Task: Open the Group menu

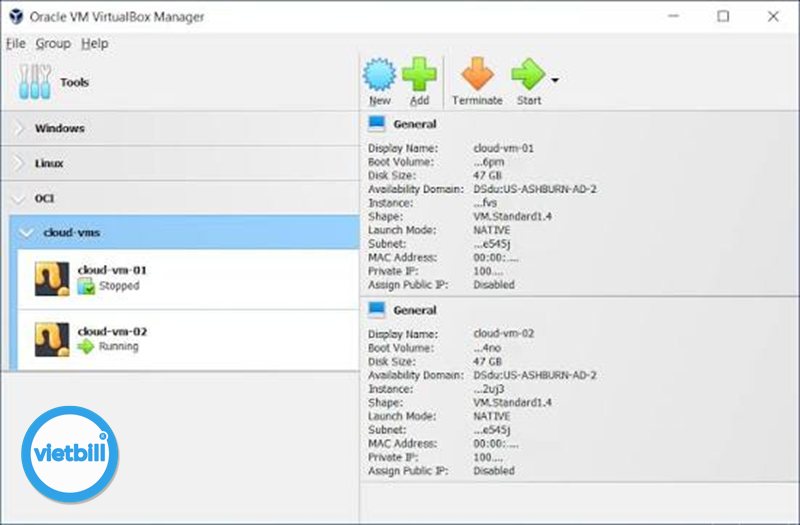Action: [x=53, y=44]
